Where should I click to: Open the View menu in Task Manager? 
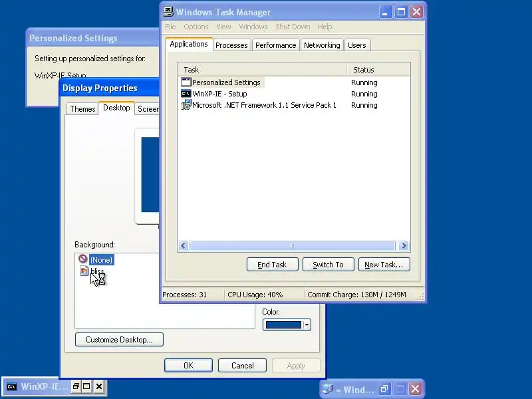(223, 27)
